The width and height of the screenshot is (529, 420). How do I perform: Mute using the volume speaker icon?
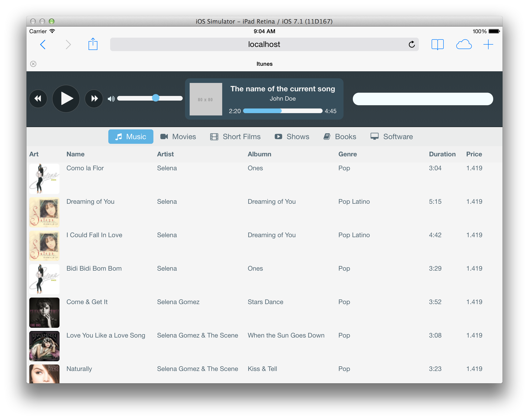(x=111, y=99)
